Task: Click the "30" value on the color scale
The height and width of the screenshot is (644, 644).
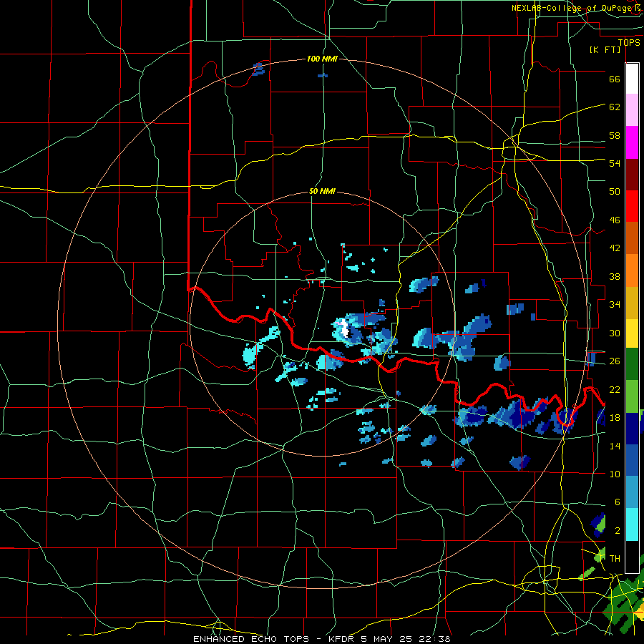Action: click(615, 333)
